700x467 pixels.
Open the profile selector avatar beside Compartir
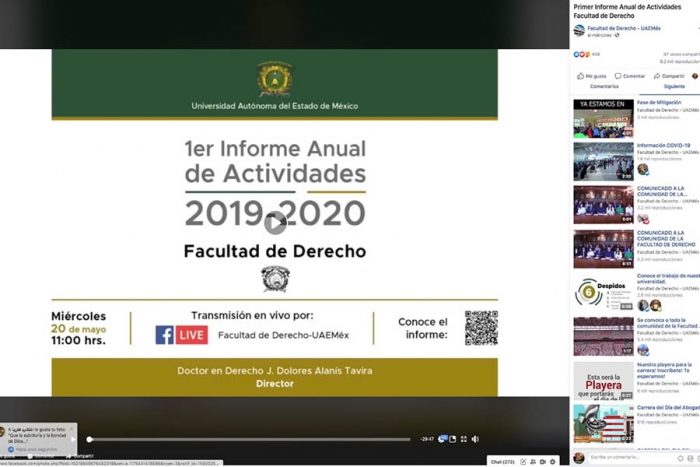pos(695,76)
